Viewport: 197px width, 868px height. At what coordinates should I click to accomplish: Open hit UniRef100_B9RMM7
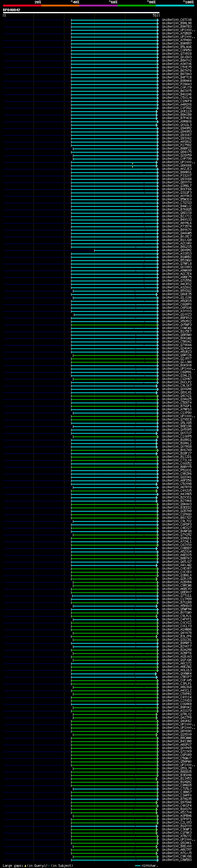[x=176, y=43]
